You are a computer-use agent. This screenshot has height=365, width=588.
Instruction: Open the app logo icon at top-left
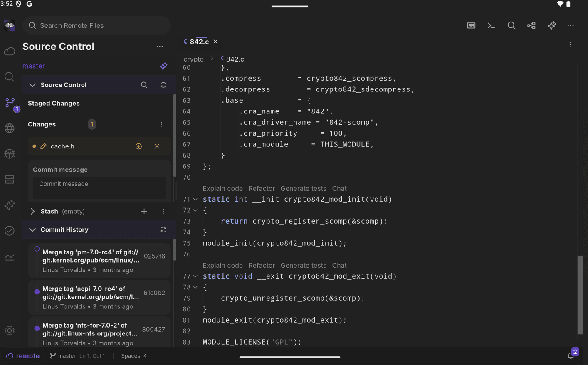pos(10,25)
